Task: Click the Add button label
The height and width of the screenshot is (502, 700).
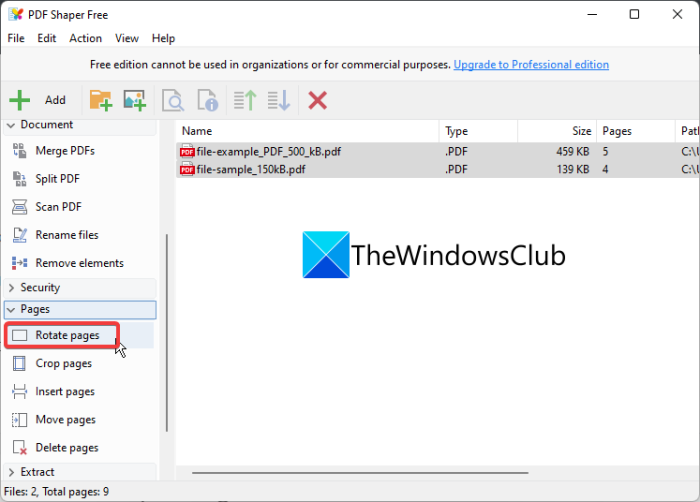Action: [55, 100]
